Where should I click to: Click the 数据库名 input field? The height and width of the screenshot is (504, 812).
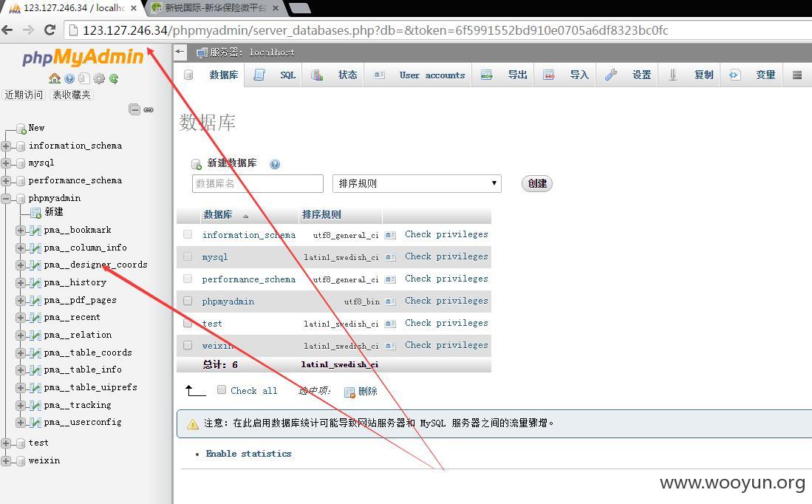[x=257, y=183]
